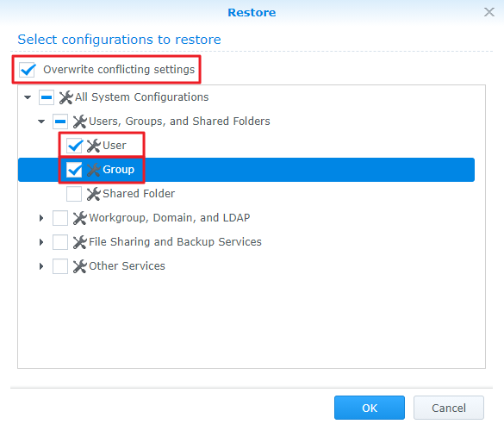Click the wrench icon beside All System Configurations
This screenshot has width=504, height=424.
tap(66, 97)
